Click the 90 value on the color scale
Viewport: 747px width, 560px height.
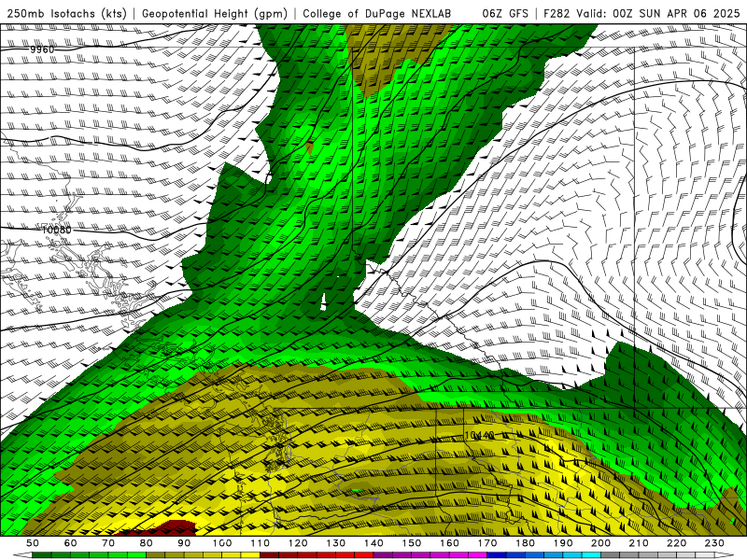pos(184,543)
